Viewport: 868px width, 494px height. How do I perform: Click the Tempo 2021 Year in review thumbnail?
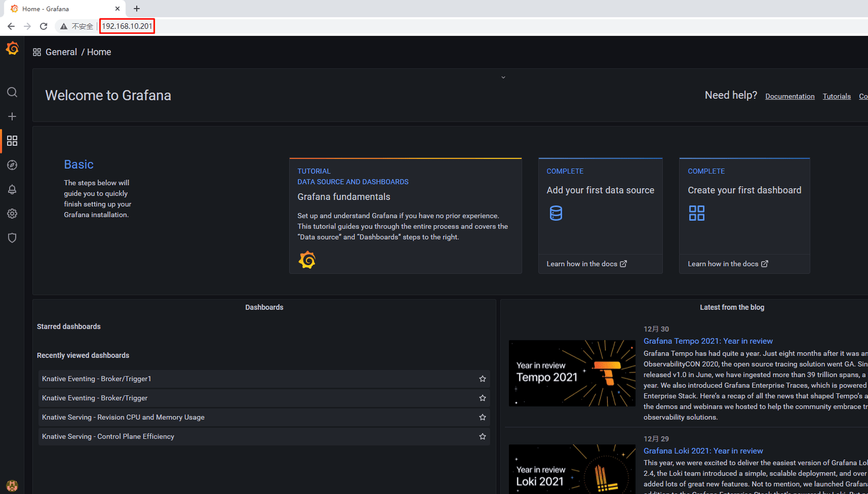(x=572, y=373)
